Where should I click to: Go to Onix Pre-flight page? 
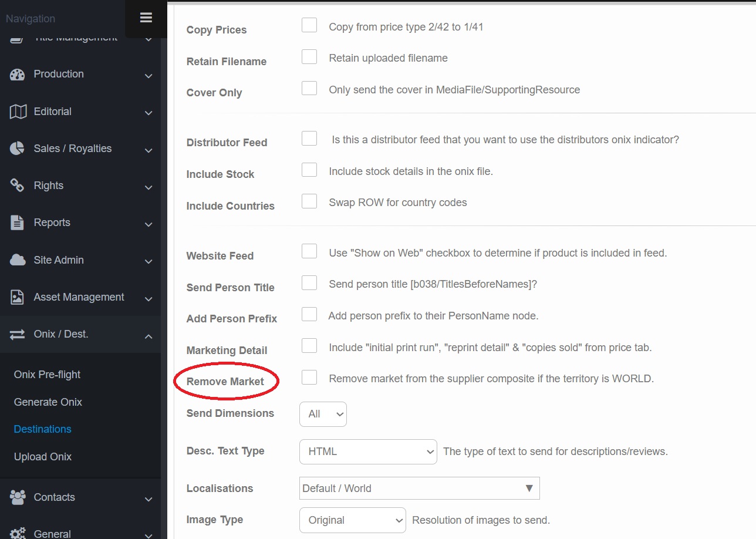point(47,375)
